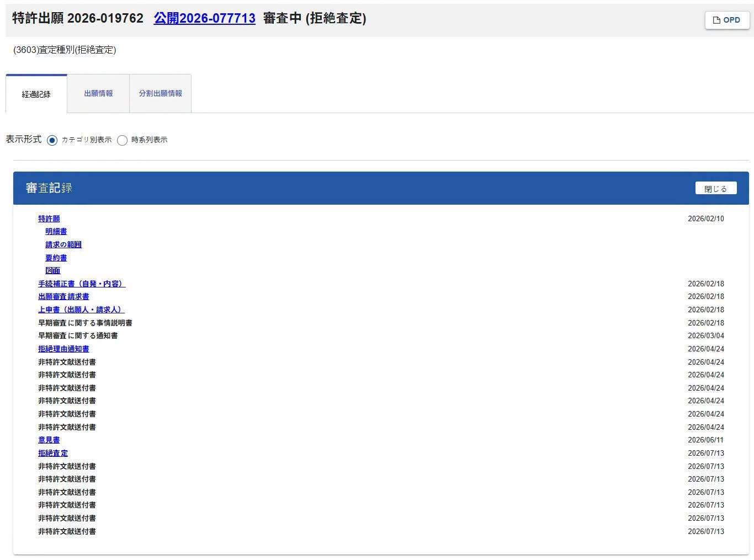This screenshot has height=560, width=754.
Task: Open the OPD document button
Action: point(726,20)
